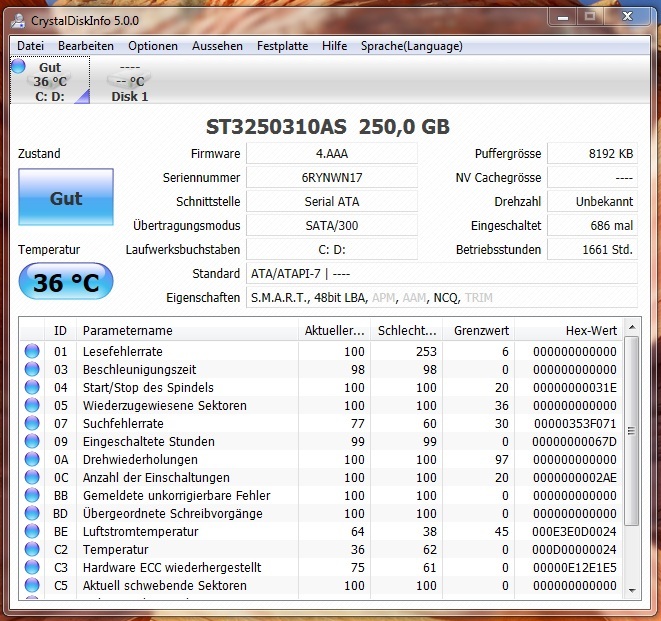The width and height of the screenshot is (661, 621).
Task: Click the scroll down arrow of SMART list
Action: pyautogui.click(x=632, y=591)
